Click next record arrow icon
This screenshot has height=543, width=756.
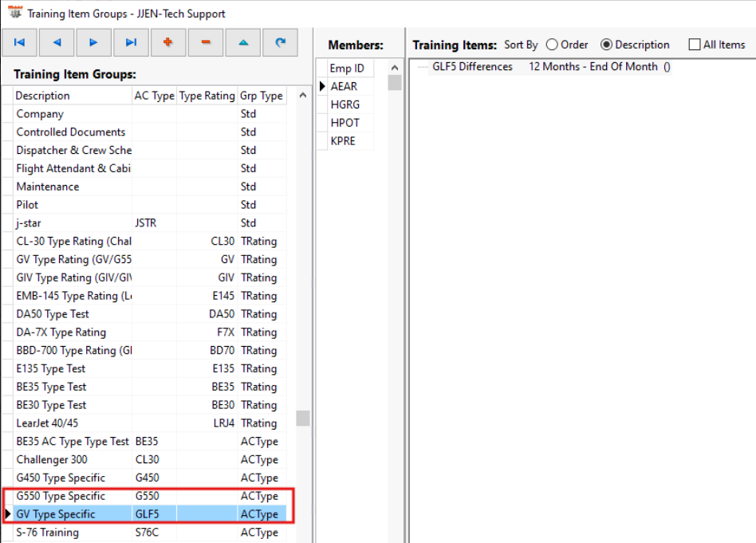coord(93,42)
